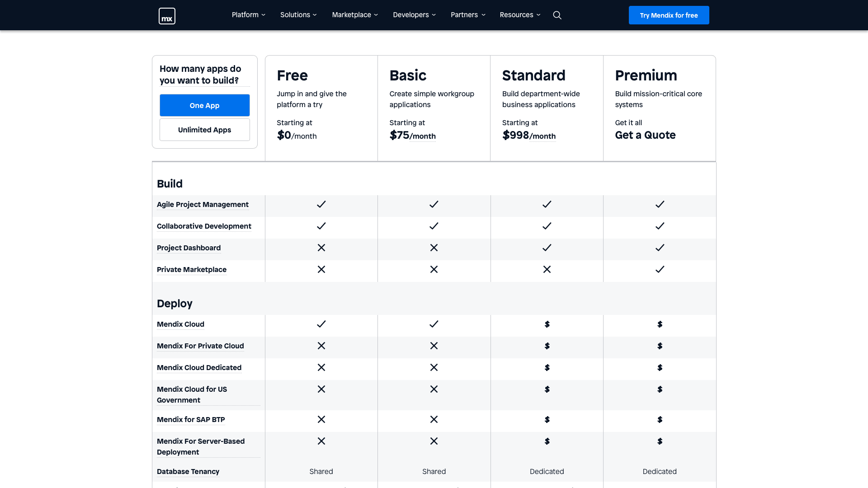This screenshot has width=868, height=488.
Task: Click the Free Mendix Cloud checkmark icon
Action: click(x=321, y=324)
